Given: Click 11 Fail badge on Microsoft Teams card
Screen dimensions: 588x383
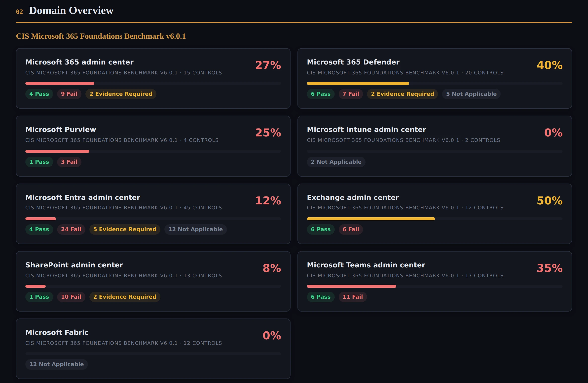Looking at the screenshot, I should pos(352,297).
